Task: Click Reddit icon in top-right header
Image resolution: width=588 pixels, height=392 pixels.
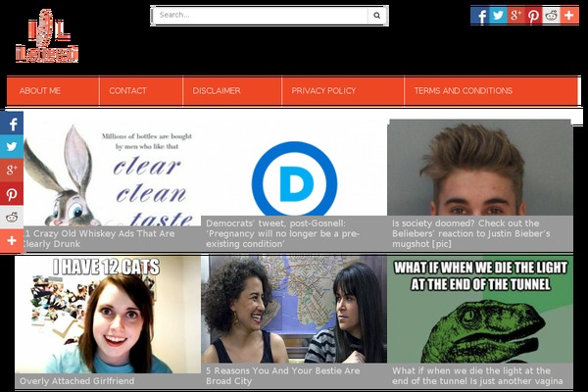Action: coord(551,16)
